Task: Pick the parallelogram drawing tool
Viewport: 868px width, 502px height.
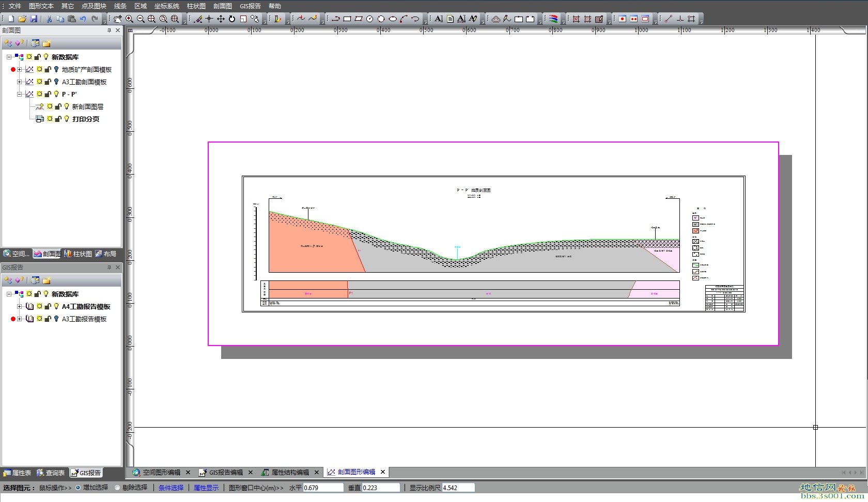Action: pyautogui.click(x=359, y=19)
